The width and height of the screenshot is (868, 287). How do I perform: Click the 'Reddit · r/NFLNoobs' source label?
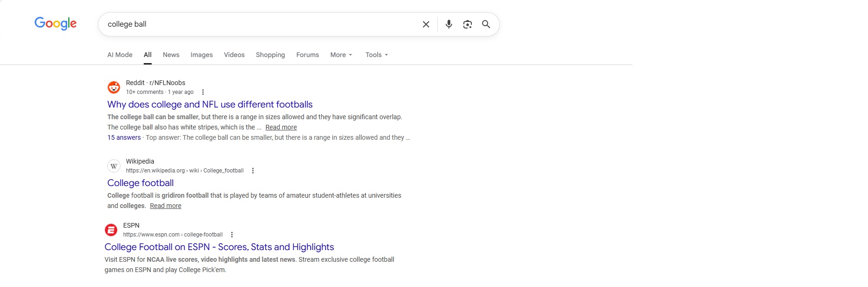(x=155, y=83)
